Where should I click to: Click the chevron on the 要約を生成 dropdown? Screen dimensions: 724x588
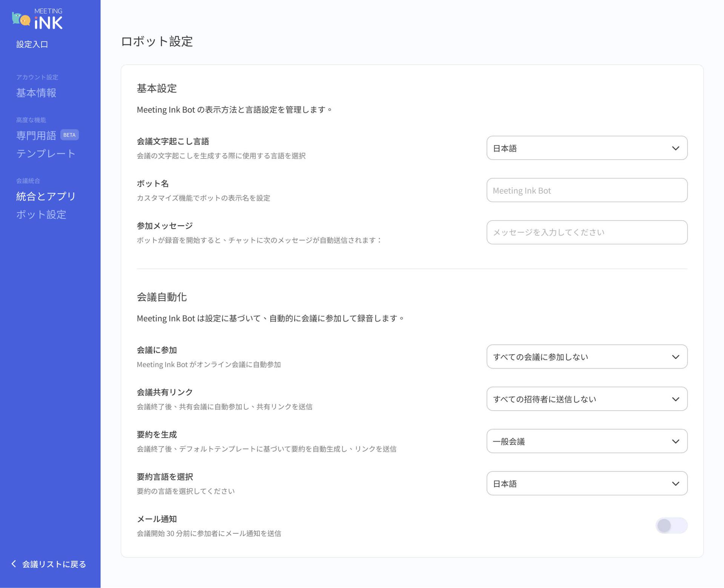pyautogui.click(x=675, y=441)
